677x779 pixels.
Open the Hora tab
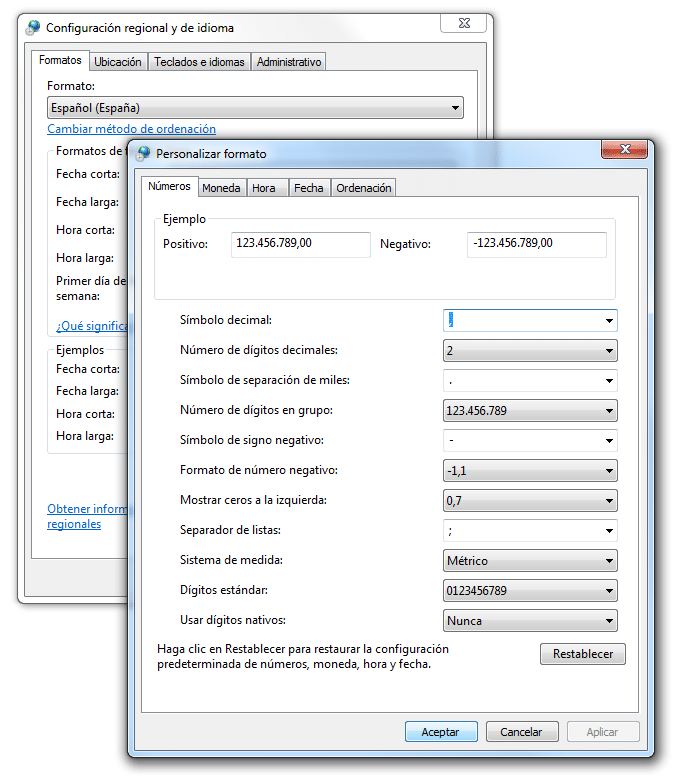pyautogui.click(x=264, y=188)
